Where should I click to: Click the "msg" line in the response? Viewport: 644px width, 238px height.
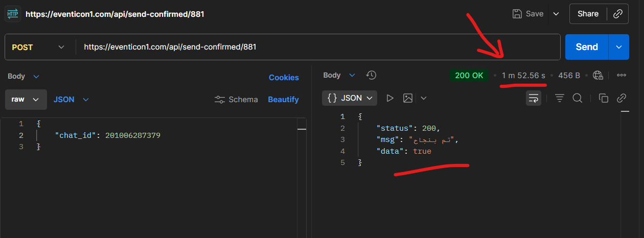417,139
